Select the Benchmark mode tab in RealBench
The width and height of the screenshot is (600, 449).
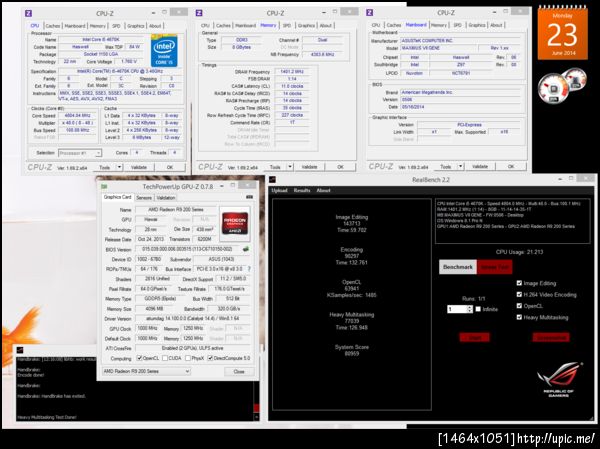(458, 267)
